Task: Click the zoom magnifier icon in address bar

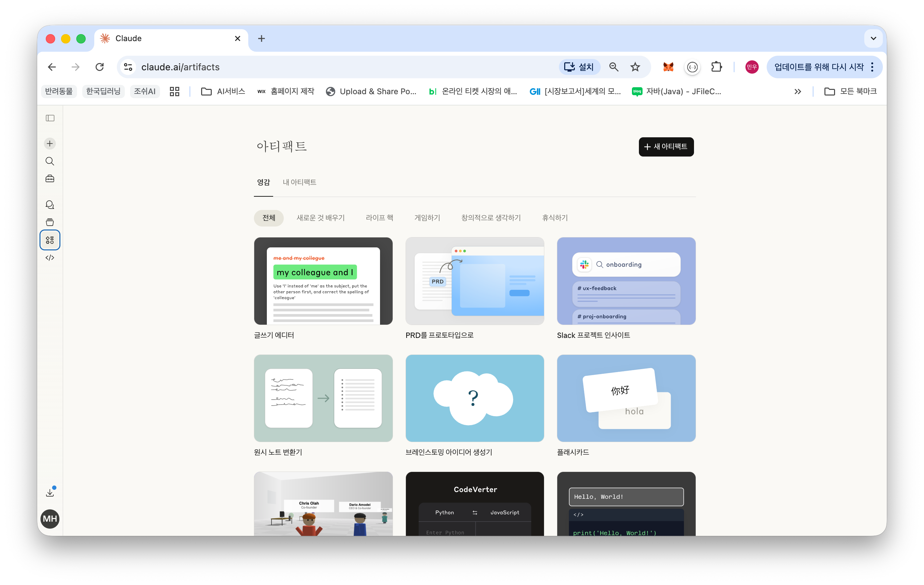Action: tap(614, 67)
